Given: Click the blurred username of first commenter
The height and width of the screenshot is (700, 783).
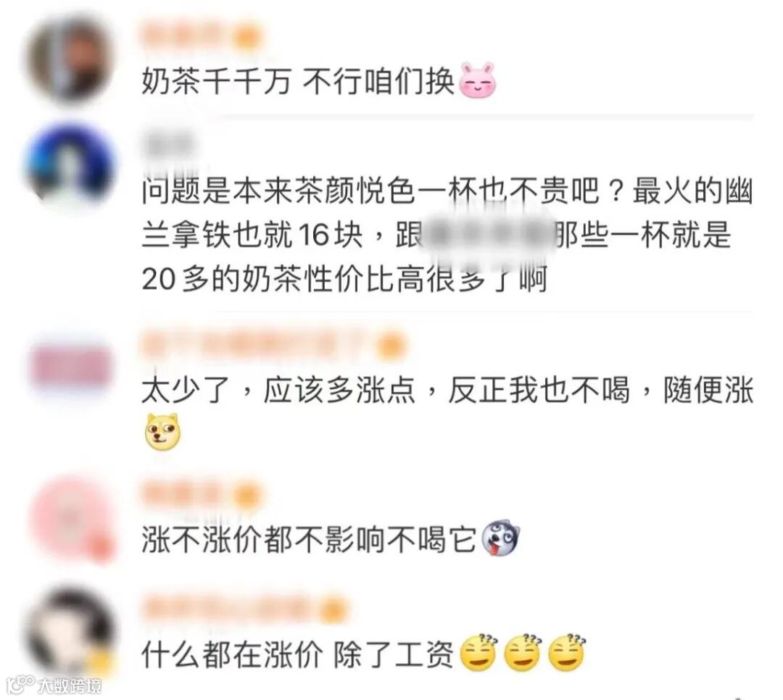Looking at the screenshot, I should tap(202, 36).
